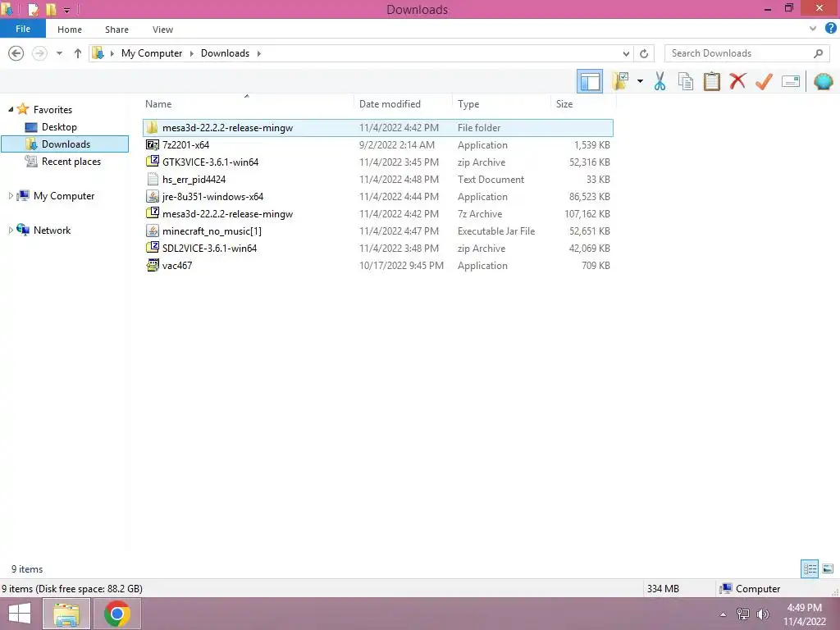Click the blue Help question mark icon
Image resolution: width=840 pixels, height=630 pixels.
tap(830, 29)
